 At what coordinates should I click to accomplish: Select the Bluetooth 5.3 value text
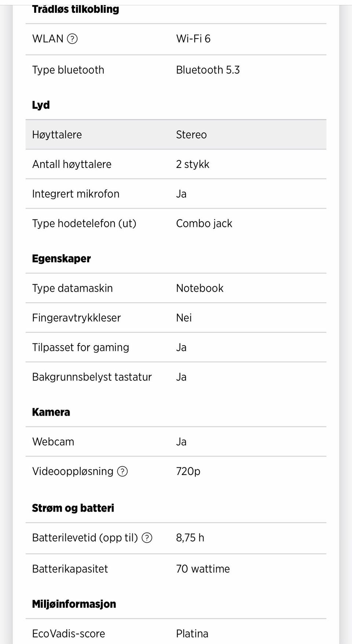tap(208, 70)
